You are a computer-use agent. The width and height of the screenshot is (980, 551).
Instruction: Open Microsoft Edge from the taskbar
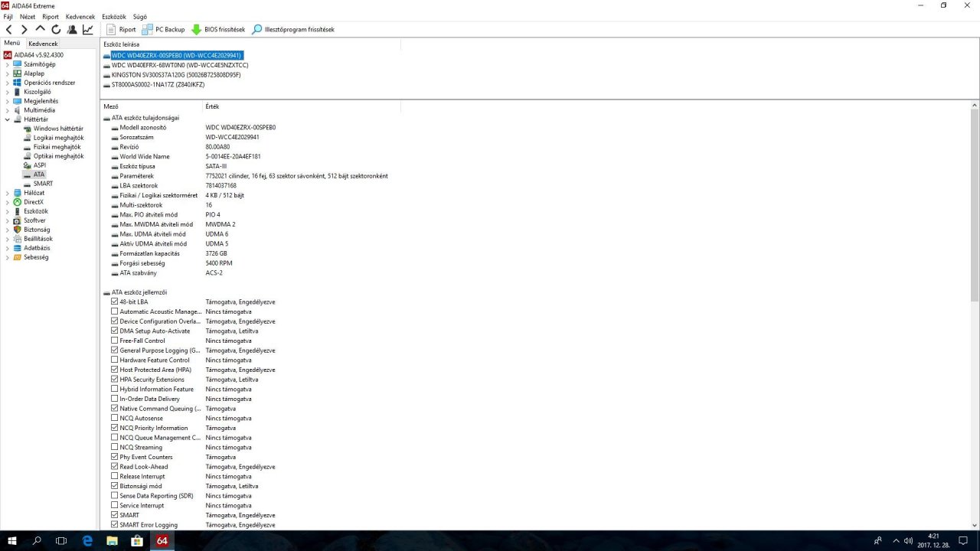87,540
